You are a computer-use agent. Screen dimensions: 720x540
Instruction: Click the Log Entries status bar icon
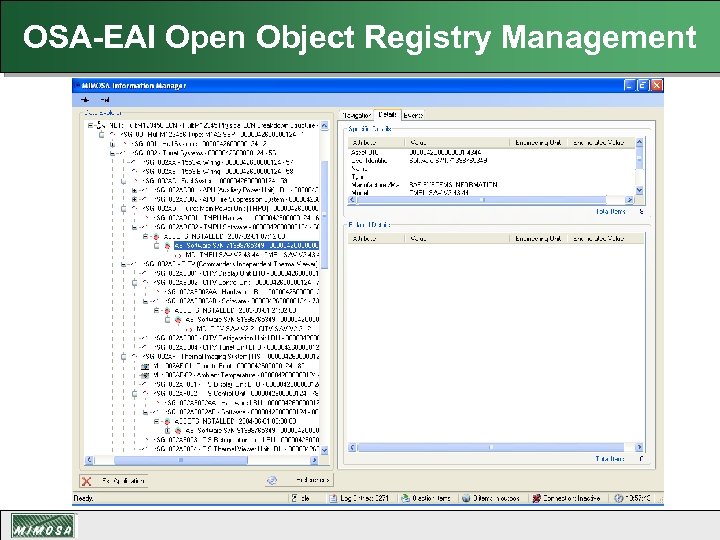333,498
